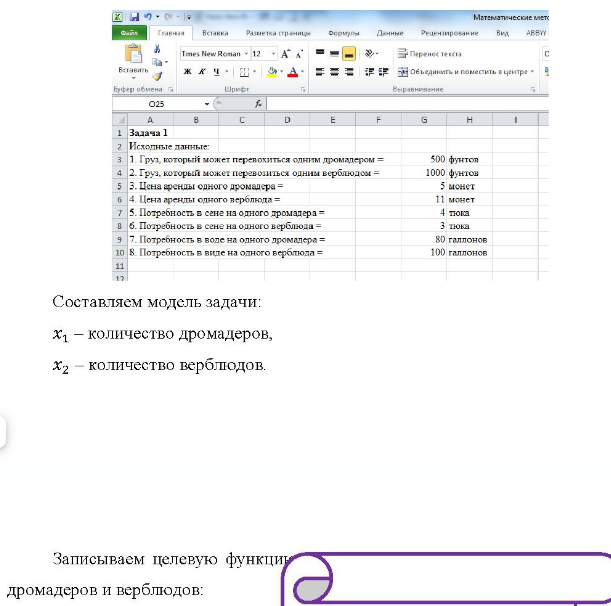Screen dimensions: 611x606
Task: Open Выравнивание group dialog launcher
Action: pyautogui.click(x=533, y=90)
